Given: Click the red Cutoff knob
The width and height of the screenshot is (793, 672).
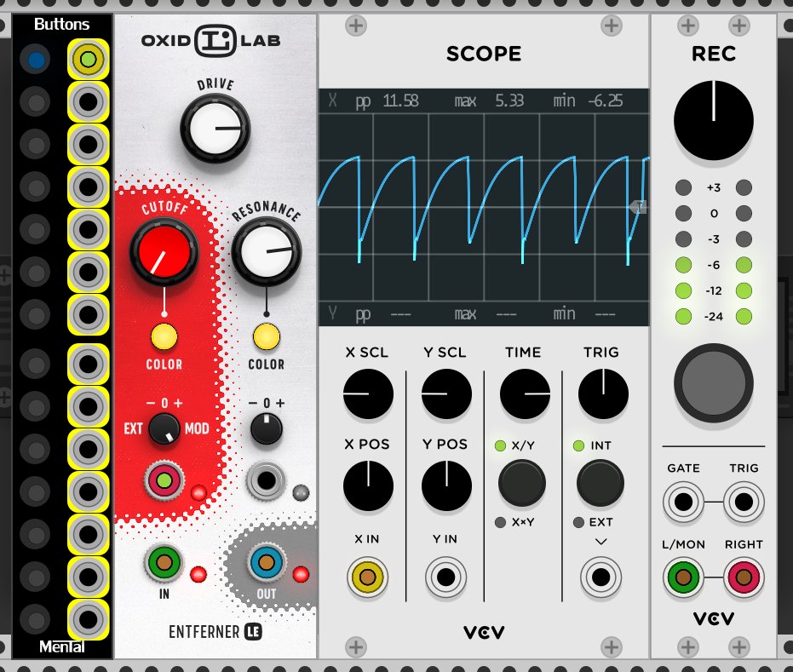Looking at the screenshot, I should 164,251.
